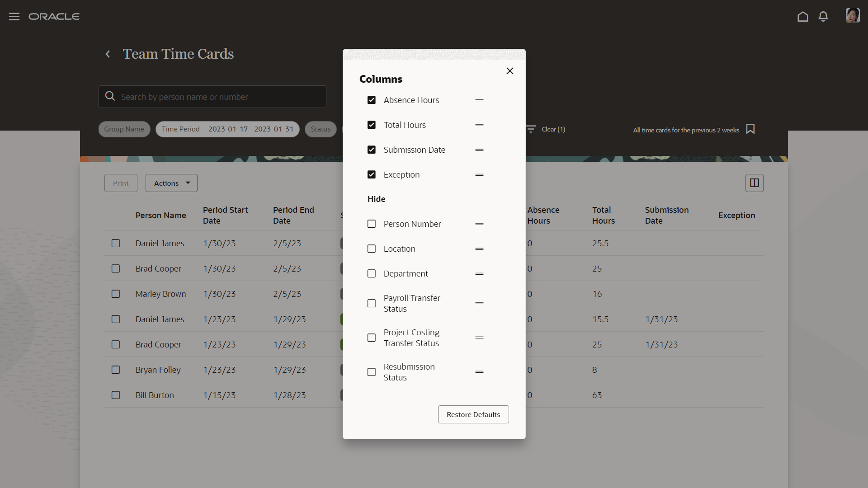Open the Group Name filter chip
Image resolution: width=868 pixels, height=488 pixels.
tap(124, 129)
